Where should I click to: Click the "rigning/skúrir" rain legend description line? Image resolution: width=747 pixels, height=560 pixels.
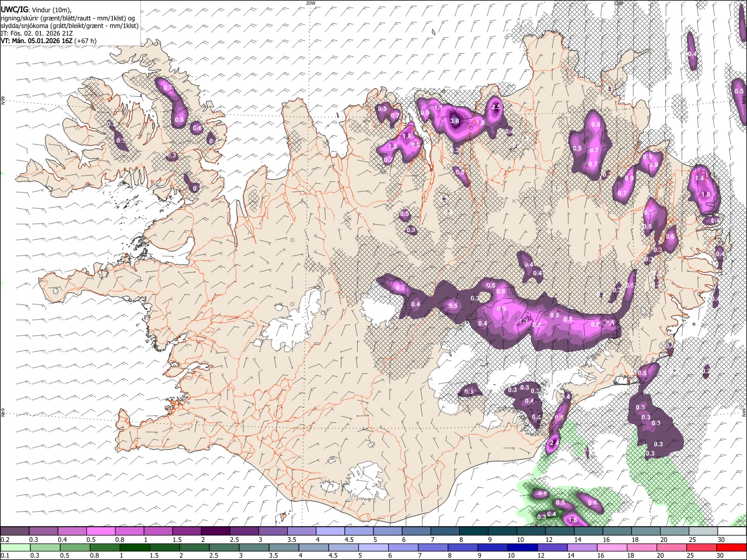(x=69, y=18)
